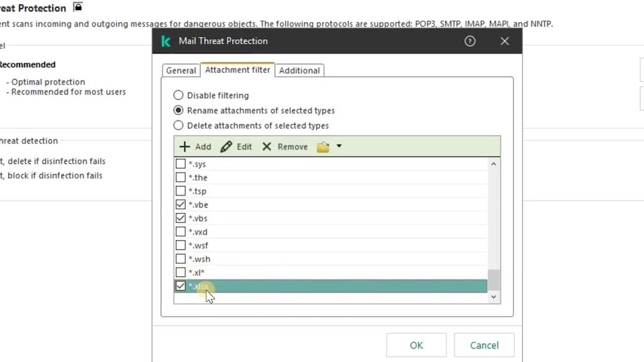The width and height of the screenshot is (644, 362).
Task: Click the Add plus icon
Action: [185, 146]
